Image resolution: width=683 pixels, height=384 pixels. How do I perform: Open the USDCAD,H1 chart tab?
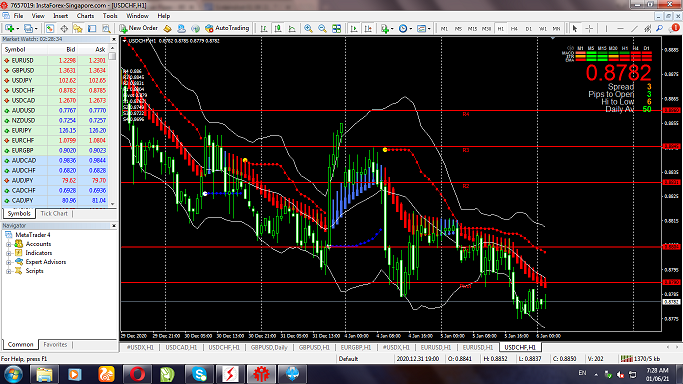point(181,347)
